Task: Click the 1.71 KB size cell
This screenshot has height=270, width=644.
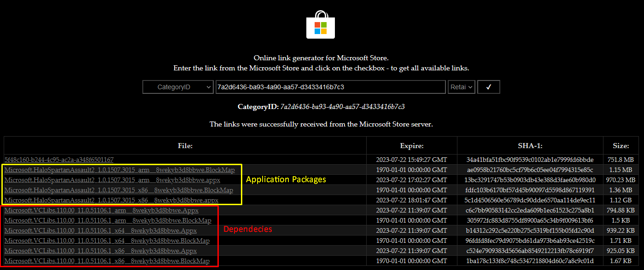Action: tap(621, 241)
